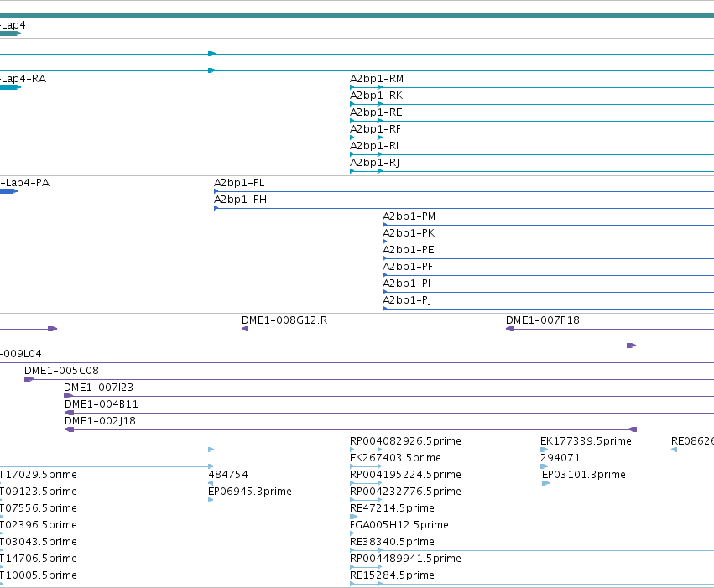Select the RP004232776.5prime EST label
Viewport: 714px width, 588px height.
click(405, 492)
